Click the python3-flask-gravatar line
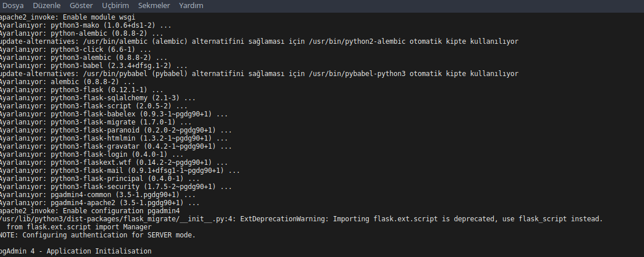The image size is (644, 257). click(115, 146)
